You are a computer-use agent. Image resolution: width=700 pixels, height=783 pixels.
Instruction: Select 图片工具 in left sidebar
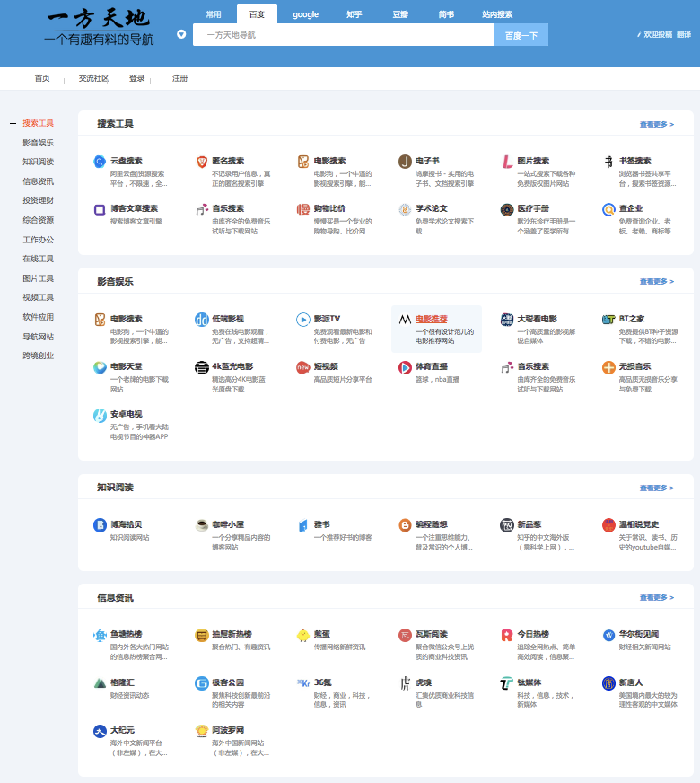[38, 278]
